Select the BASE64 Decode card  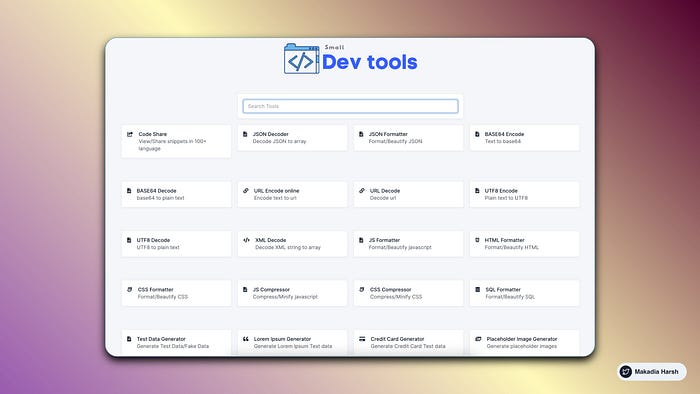[176, 194]
